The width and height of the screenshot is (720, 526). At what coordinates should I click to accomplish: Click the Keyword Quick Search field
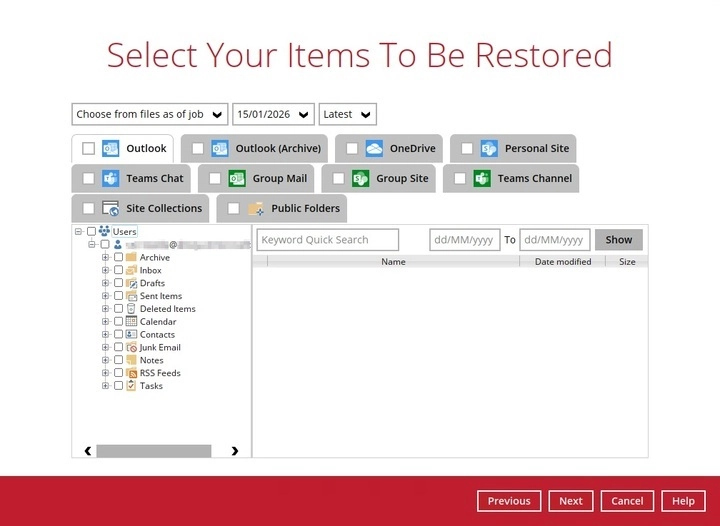coord(327,240)
